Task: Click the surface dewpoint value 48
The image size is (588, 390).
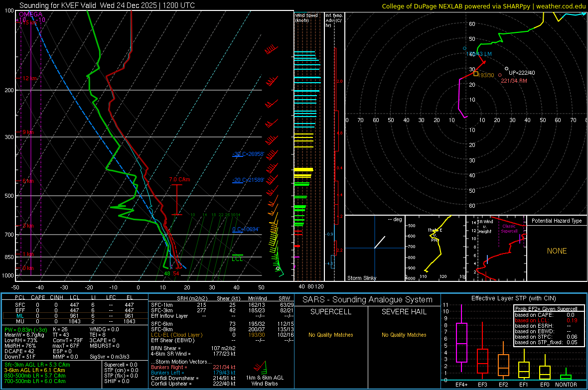Action: 167,273
